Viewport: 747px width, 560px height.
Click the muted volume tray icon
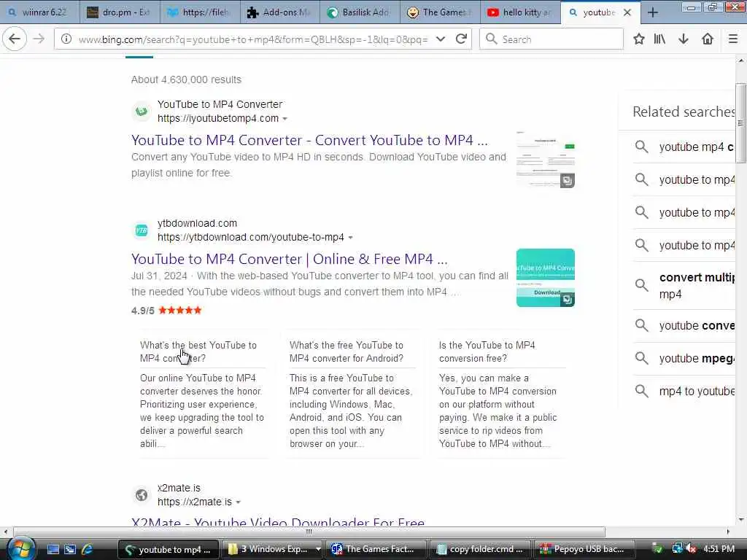click(691, 549)
